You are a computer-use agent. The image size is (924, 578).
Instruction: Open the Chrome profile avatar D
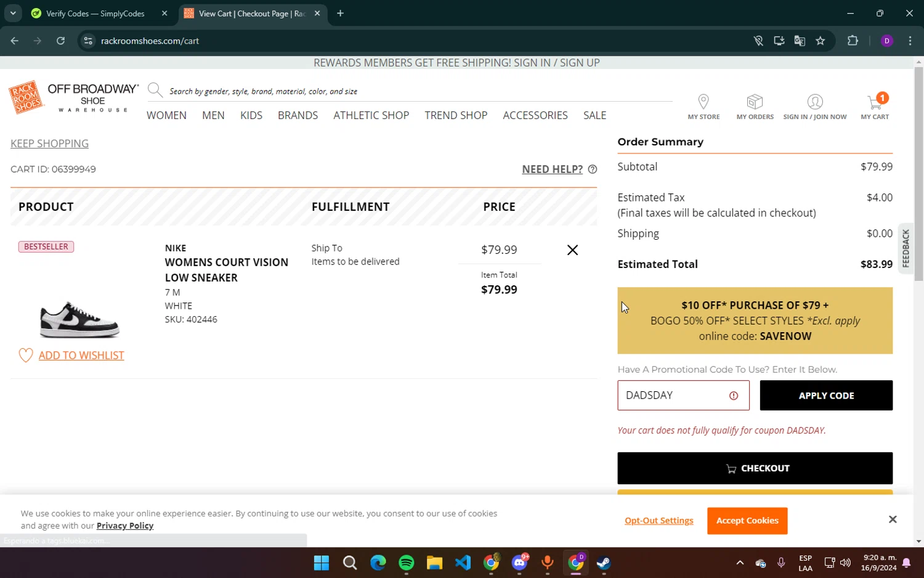887,41
